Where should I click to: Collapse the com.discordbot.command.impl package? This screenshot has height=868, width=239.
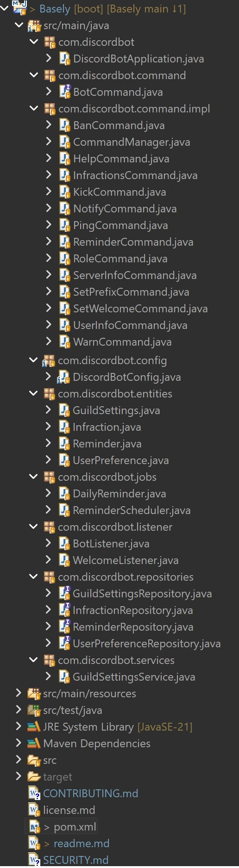(x=34, y=108)
